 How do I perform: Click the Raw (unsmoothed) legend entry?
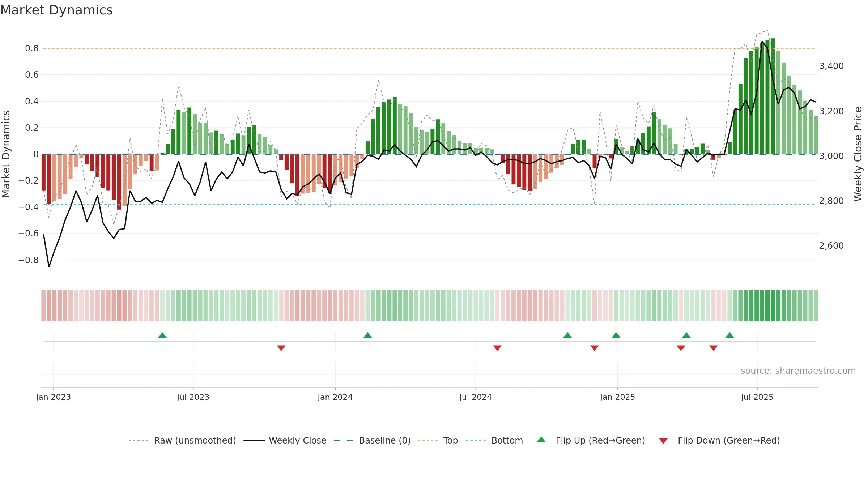pos(182,440)
